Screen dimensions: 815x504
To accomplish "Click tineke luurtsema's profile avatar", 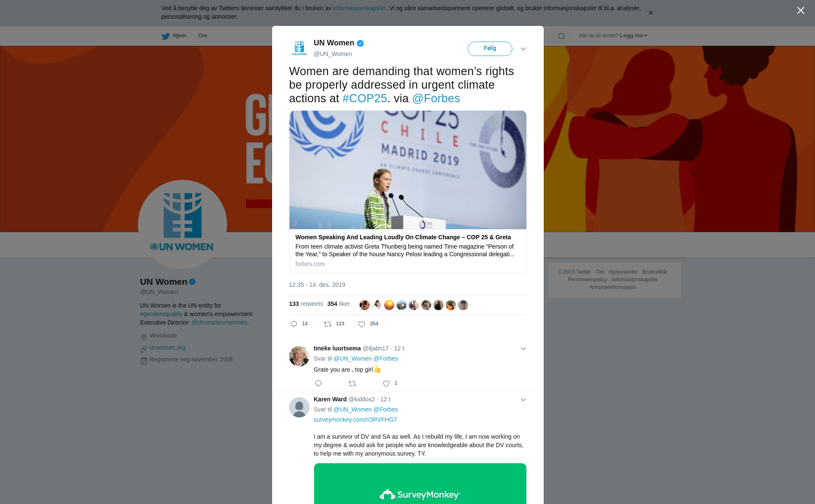I will (299, 356).
